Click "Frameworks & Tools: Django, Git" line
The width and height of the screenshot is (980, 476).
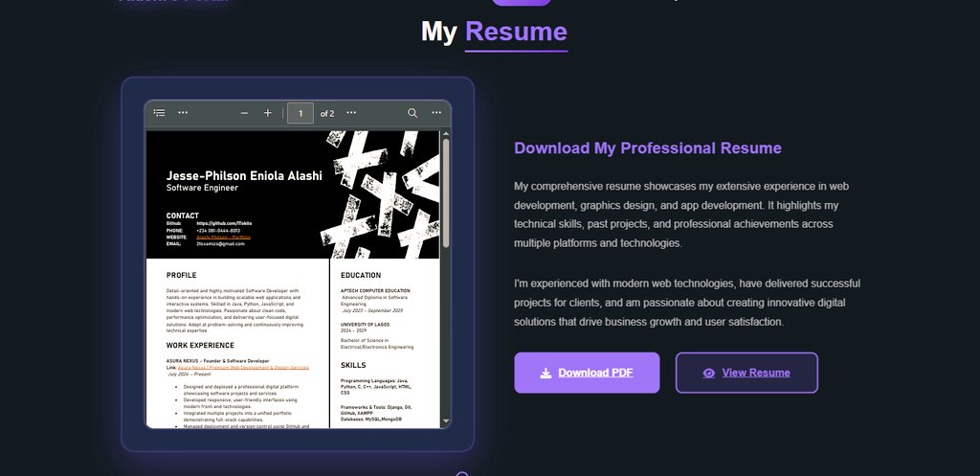(x=376, y=407)
